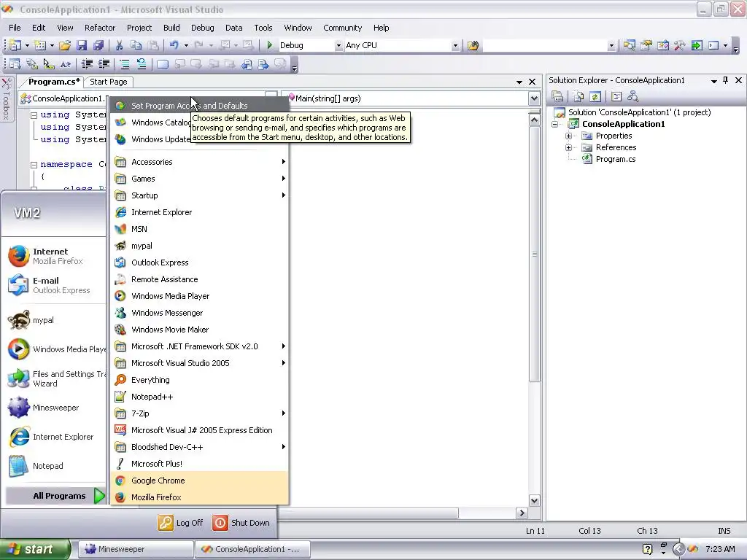747x560 pixels.
Task: Open the Solution Explorer window position dropdown
Action: (x=713, y=81)
